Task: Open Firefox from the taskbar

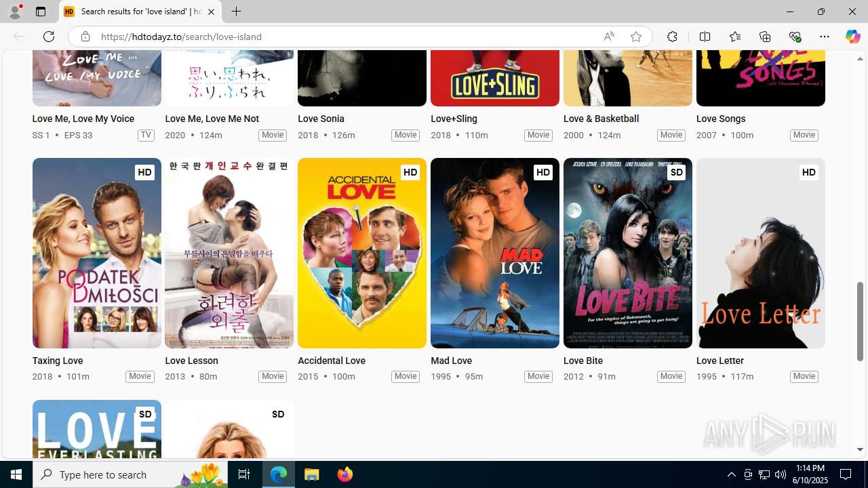Action: 344,474
